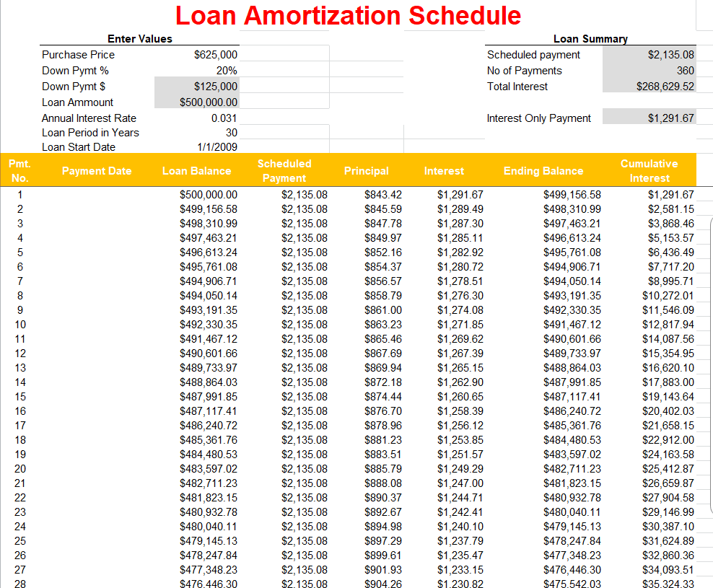Image resolution: width=713 pixels, height=588 pixels.
Task: Click loan balance $479,145.13 in payment 25
Action: pyautogui.click(x=209, y=541)
